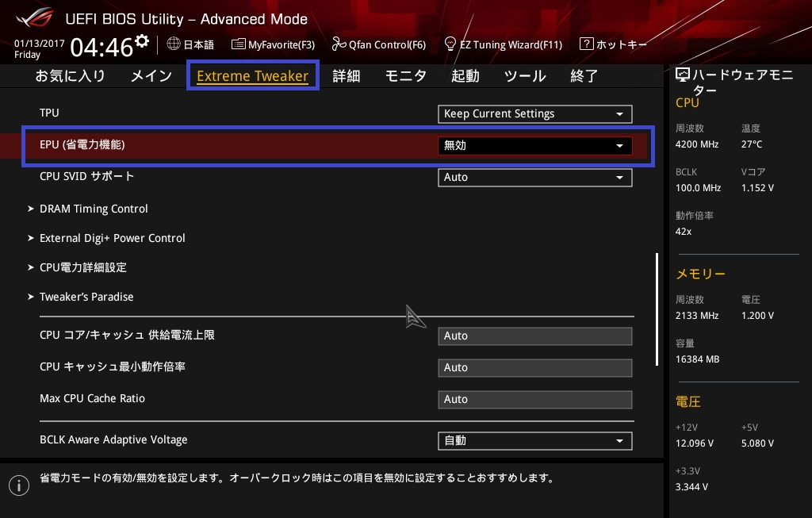The image size is (812, 518).
Task: Open MyFavorite(F3) panel
Action: point(273,44)
